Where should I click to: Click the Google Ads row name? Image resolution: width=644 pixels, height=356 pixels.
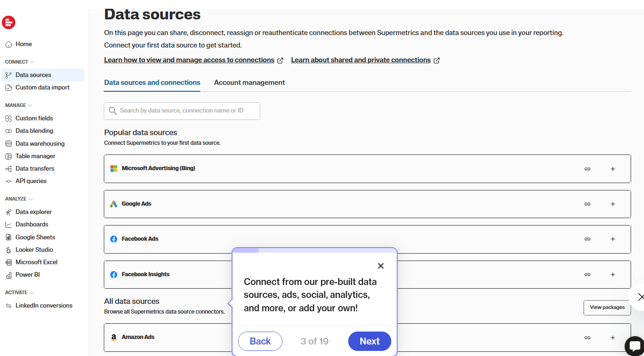(137, 204)
